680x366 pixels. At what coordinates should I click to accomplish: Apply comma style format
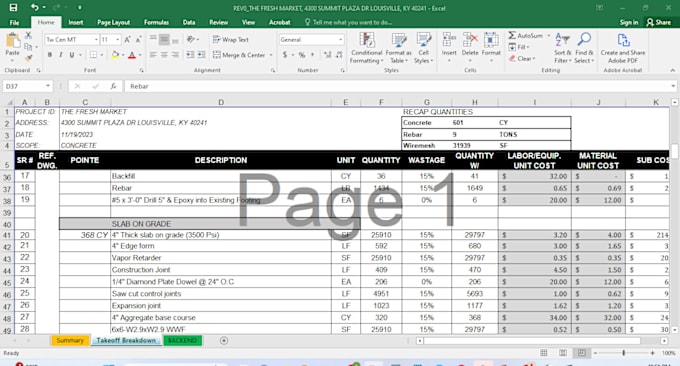[313, 55]
